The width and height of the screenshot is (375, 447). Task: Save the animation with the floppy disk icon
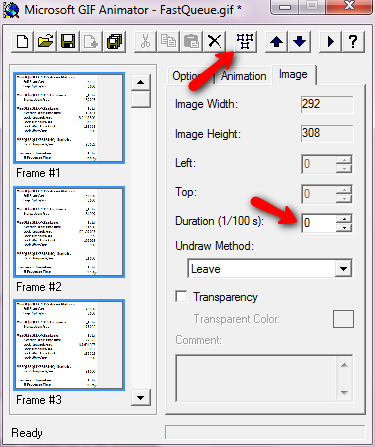click(x=68, y=42)
